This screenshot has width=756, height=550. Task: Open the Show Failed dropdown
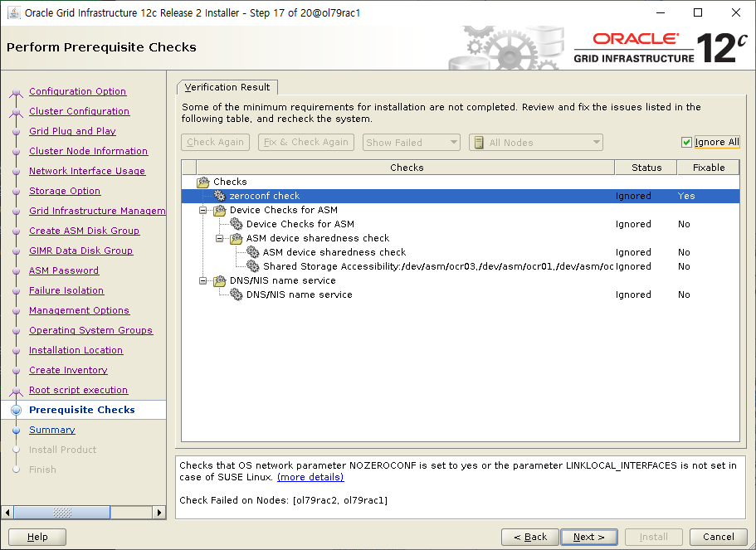(x=412, y=142)
